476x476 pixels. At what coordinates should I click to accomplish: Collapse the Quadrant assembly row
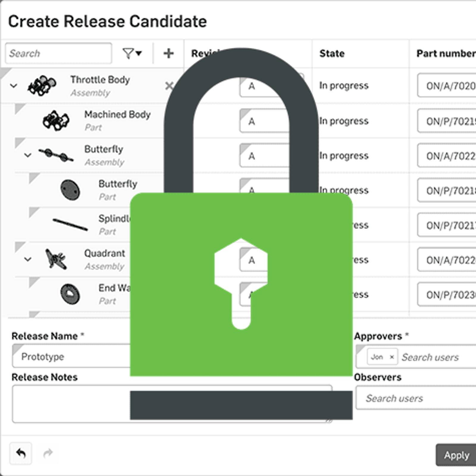pyautogui.click(x=28, y=259)
